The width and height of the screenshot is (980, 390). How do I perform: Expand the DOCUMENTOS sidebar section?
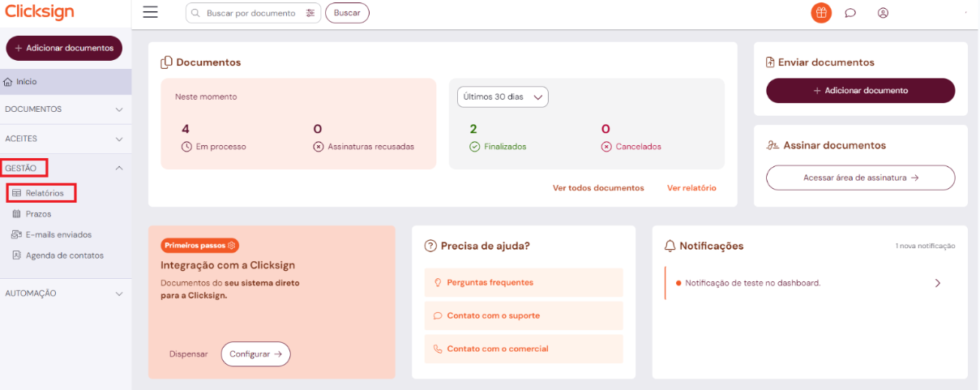pyautogui.click(x=66, y=109)
